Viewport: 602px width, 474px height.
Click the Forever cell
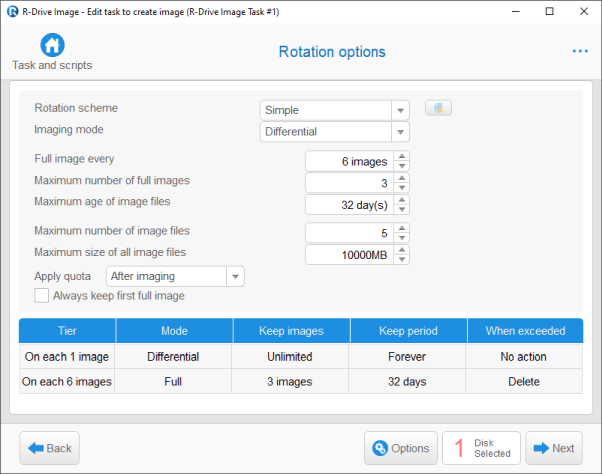[407, 357]
